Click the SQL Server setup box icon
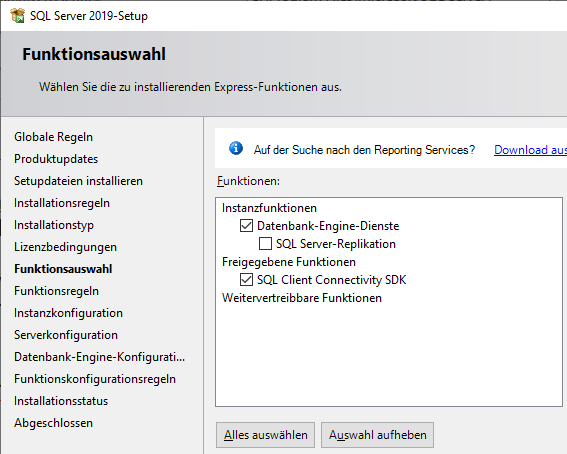Screen dimensions: 567x454 click(17, 16)
